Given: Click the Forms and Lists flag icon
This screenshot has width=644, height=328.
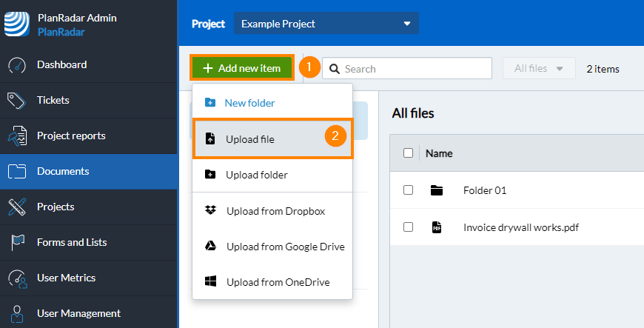Looking at the screenshot, I should 17,242.
